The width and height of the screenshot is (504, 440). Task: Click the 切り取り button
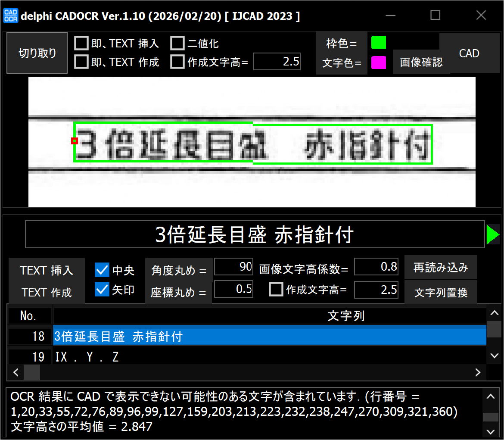37,53
